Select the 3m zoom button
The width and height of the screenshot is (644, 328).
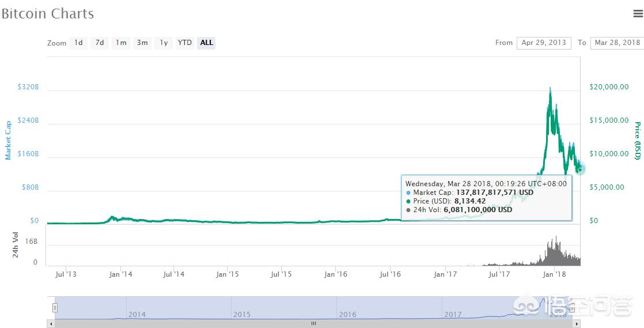tap(142, 43)
